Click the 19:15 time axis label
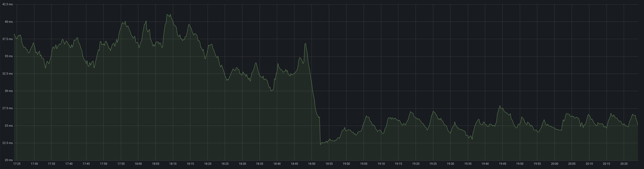This screenshot has width=644, height=169. point(398,164)
